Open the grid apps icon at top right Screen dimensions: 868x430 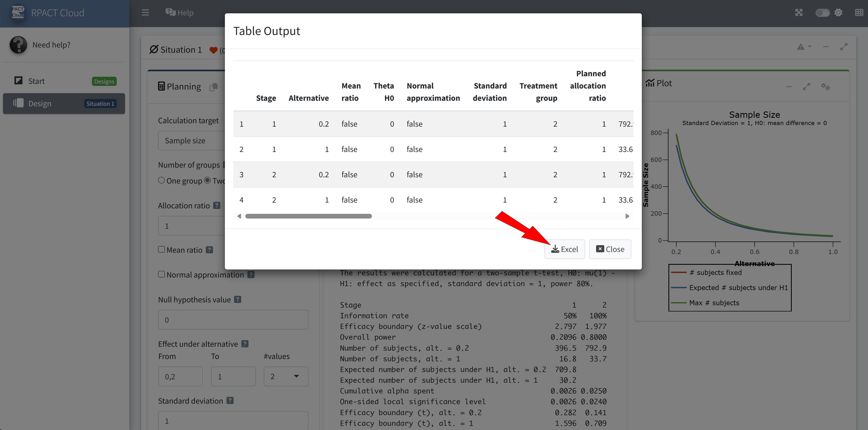pyautogui.click(x=859, y=13)
